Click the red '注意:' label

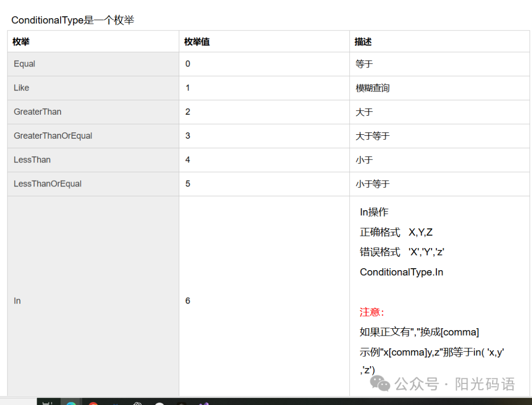[x=371, y=312]
